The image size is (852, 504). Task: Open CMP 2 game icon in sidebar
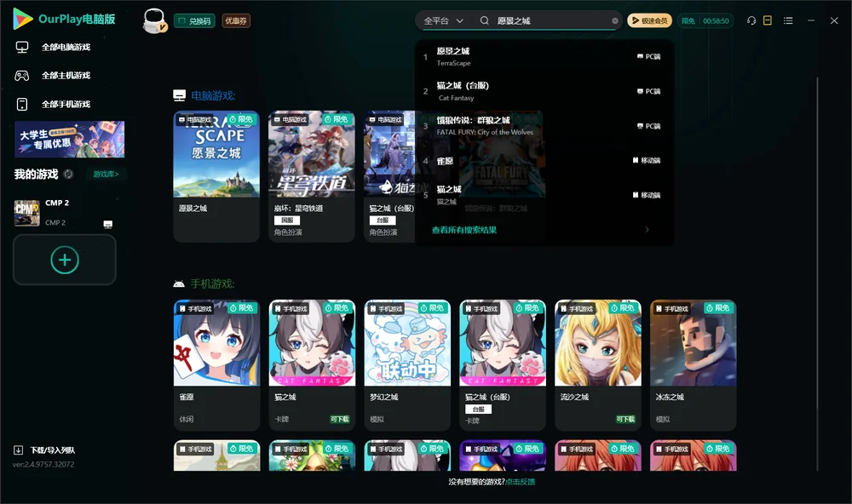(x=26, y=213)
